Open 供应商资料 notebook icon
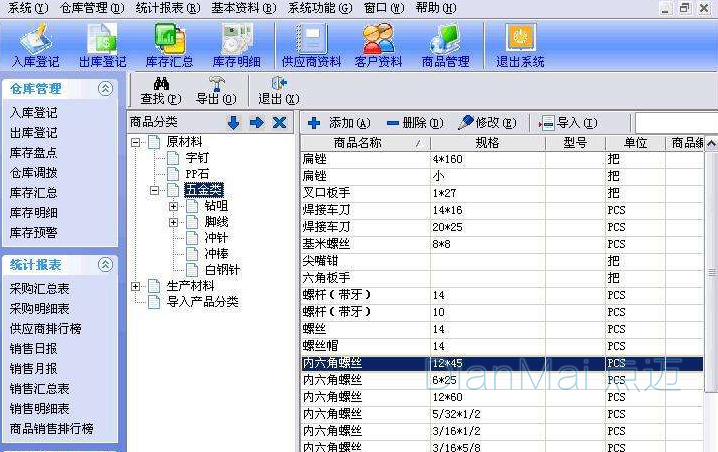Screen dimensions: 718x452 (x=310, y=45)
